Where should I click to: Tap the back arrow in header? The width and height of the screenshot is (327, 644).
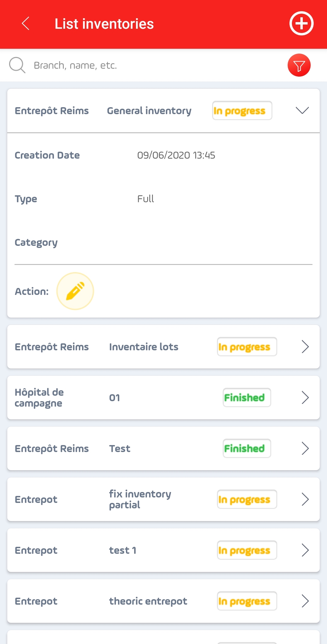pos(26,24)
